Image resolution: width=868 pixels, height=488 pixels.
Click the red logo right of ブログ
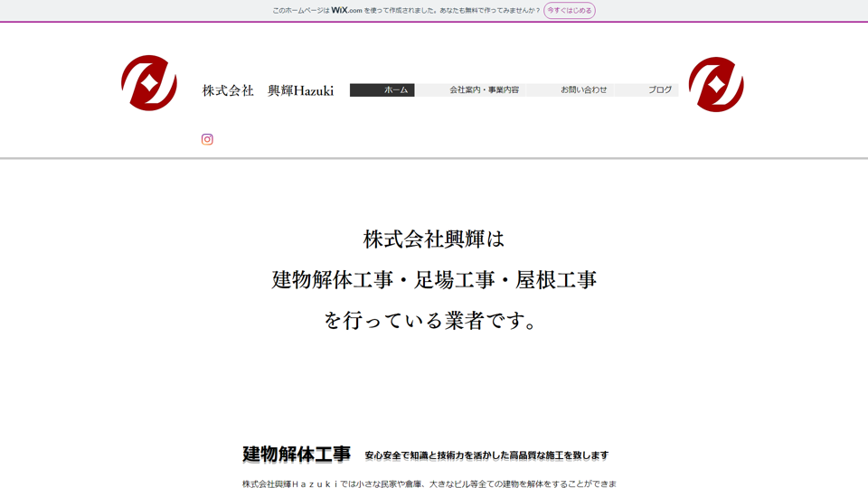[x=716, y=84]
